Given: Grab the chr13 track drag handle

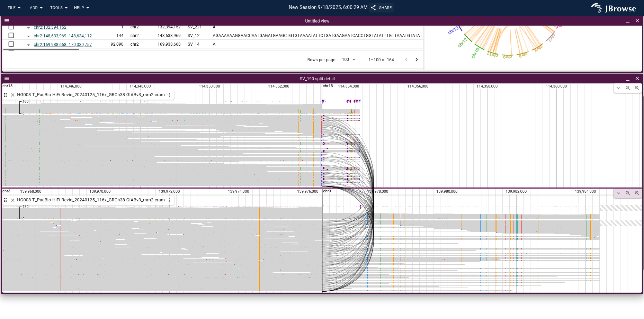Looking at the screenshot, I should pyautogui.click(x=5, y=95).
